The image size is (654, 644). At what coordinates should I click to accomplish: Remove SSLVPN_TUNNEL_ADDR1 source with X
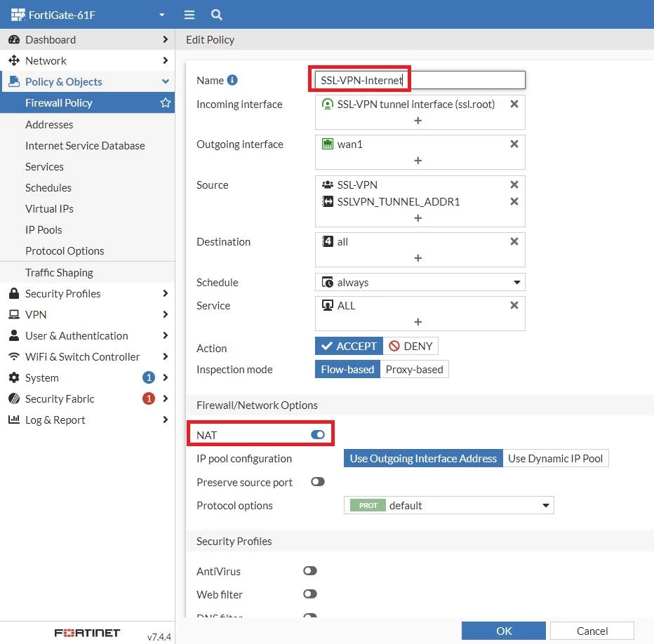point(514,201)
